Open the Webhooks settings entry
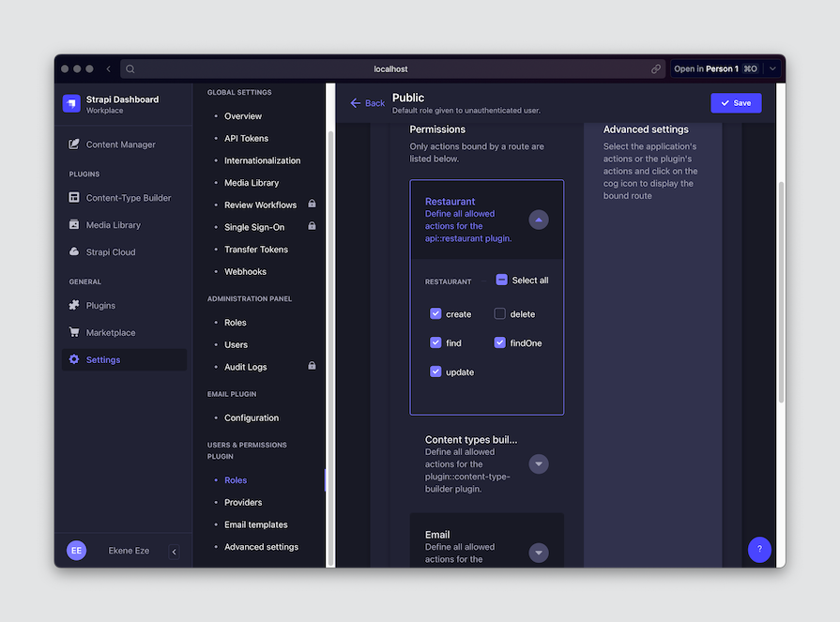 click(245, 271)
